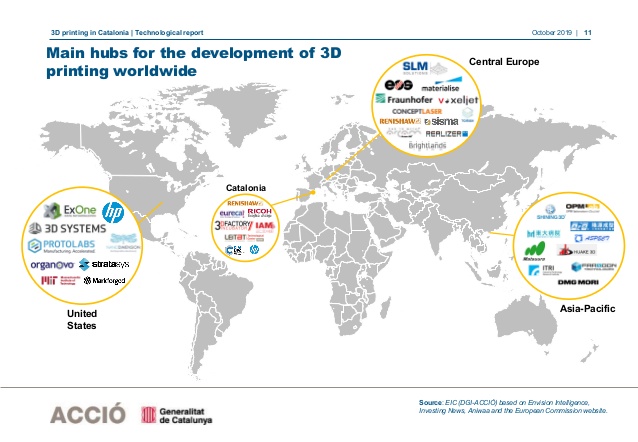Click the "Asia-Pacific" label
Viewport: 638px width, 442px height.
(588, 309)
